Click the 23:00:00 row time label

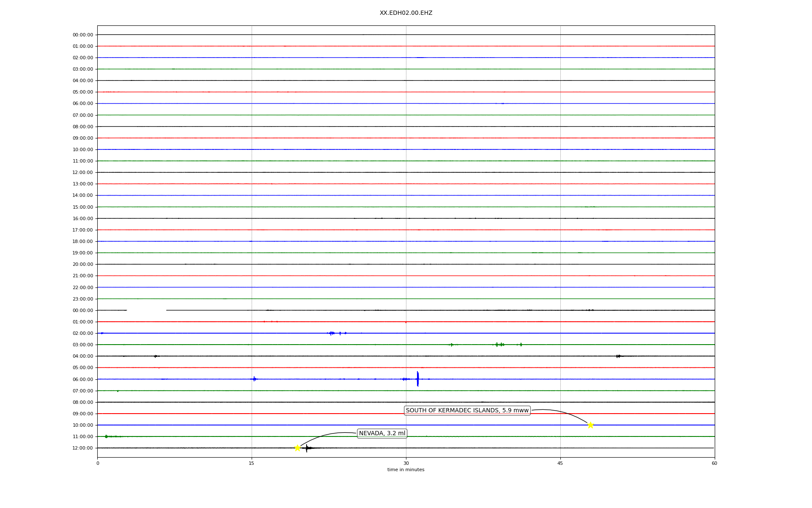pyautogui.click(x=83, y=299)
